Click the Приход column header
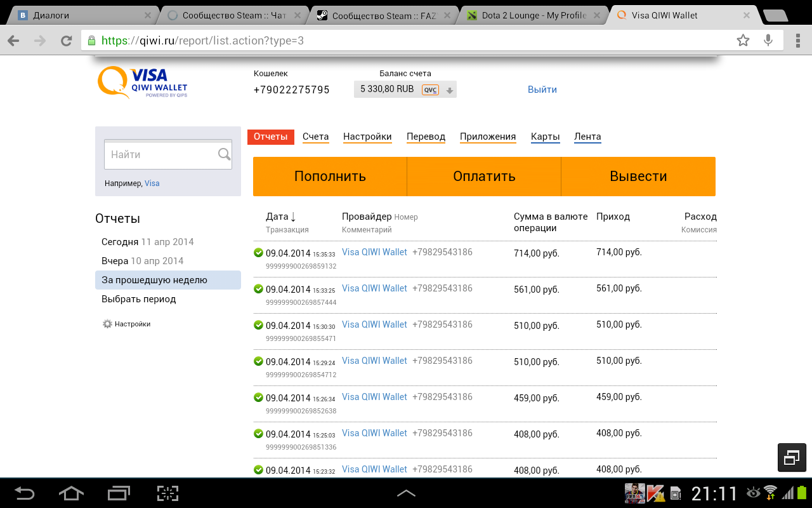Image resolution: width=812 pixels, height=508 pixels. (x=613, y=217)
